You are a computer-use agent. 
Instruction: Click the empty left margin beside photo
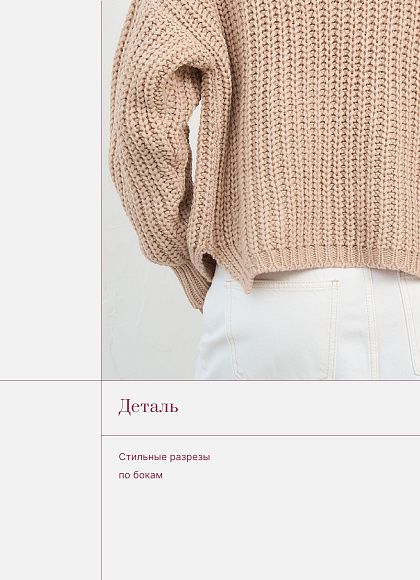coord(50,189)
